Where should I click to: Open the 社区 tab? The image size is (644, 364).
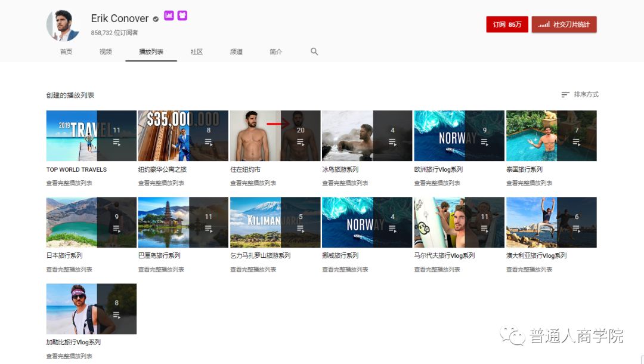(x=197, y=52)
